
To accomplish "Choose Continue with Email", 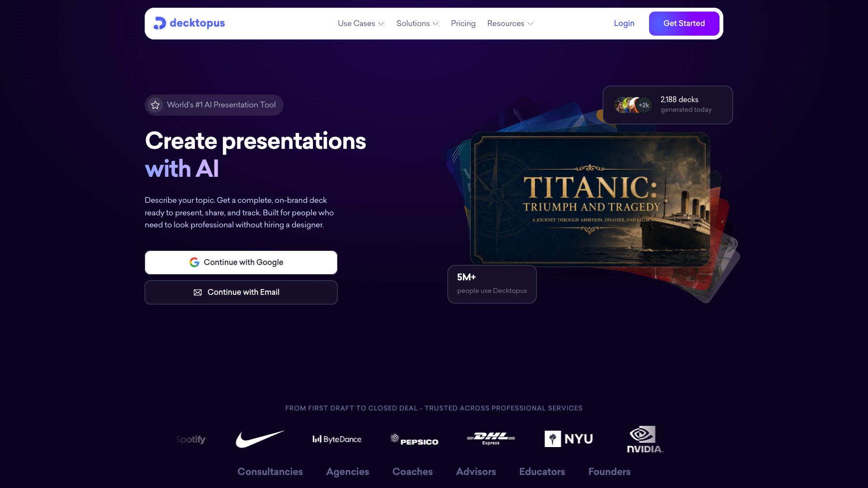I will 241,292.
